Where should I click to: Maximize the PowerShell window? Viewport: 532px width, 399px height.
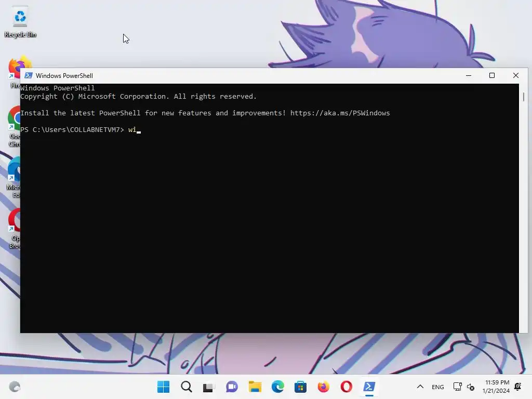492,75
